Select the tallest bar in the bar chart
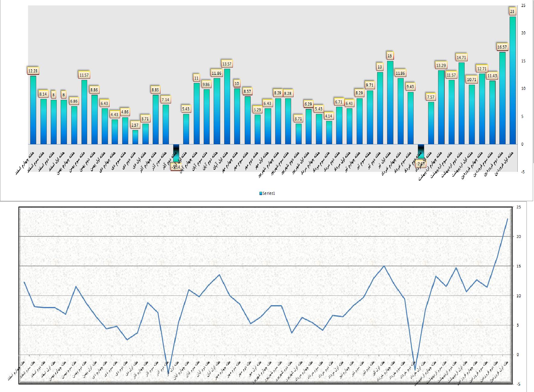 [512, 80]
